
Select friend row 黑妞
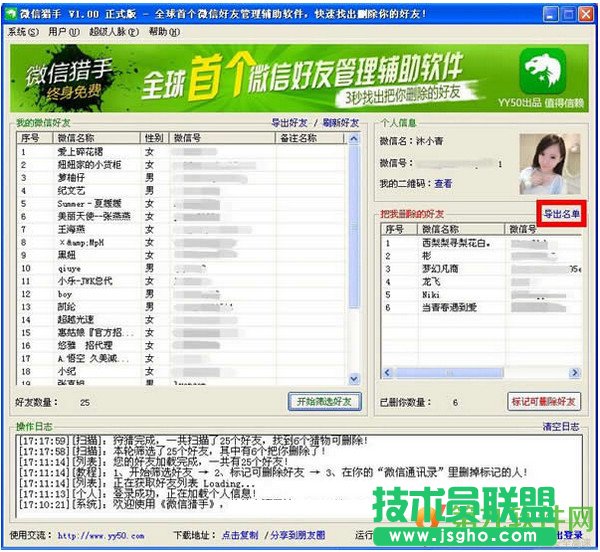pyautogui.click(x=183, y=255)
